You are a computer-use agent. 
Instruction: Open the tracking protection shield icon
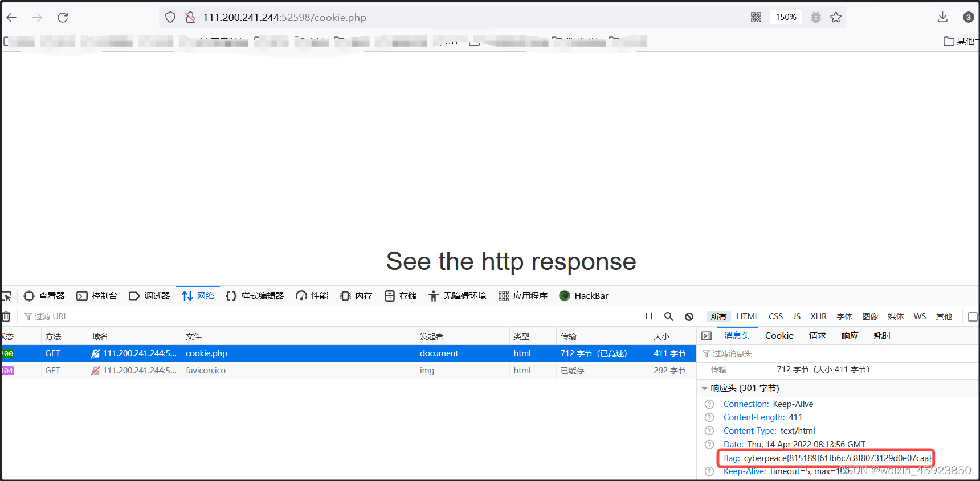pyautogui.click(x=170, y=17)
